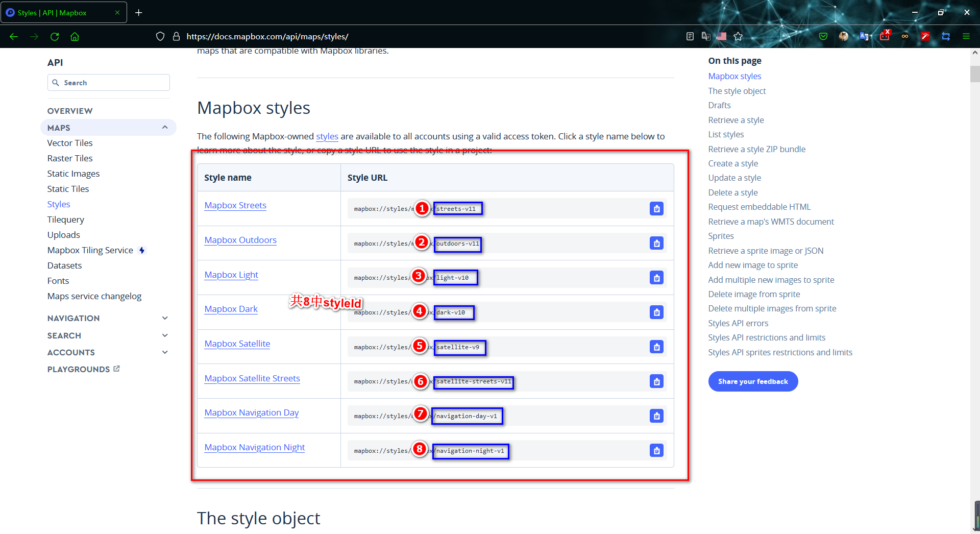
Task: Copy the navigation-day-v1 style URL
Action: click(656, 416)
